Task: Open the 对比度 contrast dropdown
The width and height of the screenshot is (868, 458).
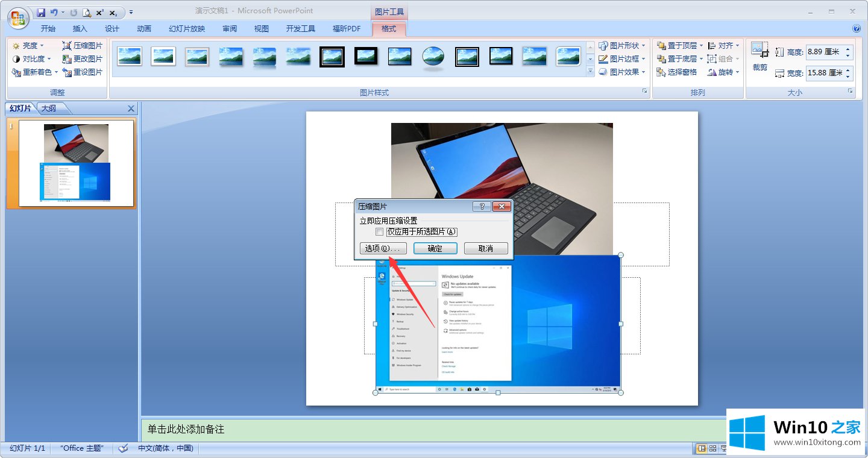Action: (32, 59)
